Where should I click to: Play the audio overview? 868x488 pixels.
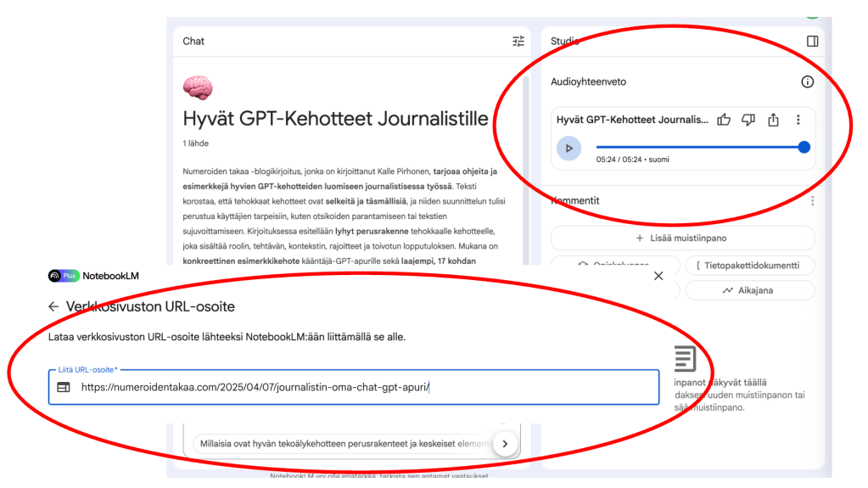(568, 148)
